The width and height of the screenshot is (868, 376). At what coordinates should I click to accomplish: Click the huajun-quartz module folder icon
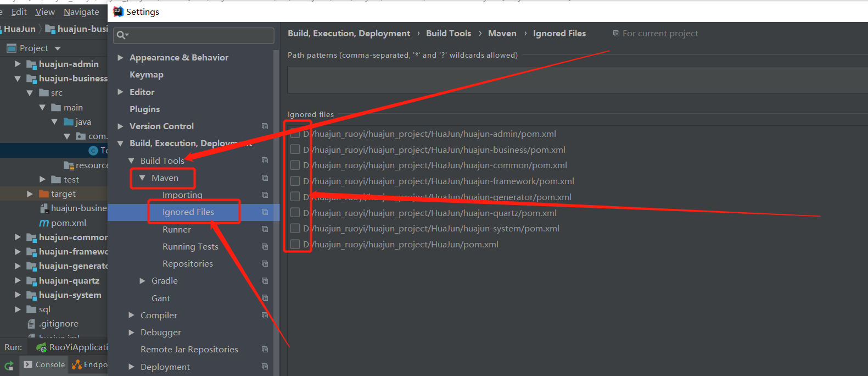pos(31,281)
